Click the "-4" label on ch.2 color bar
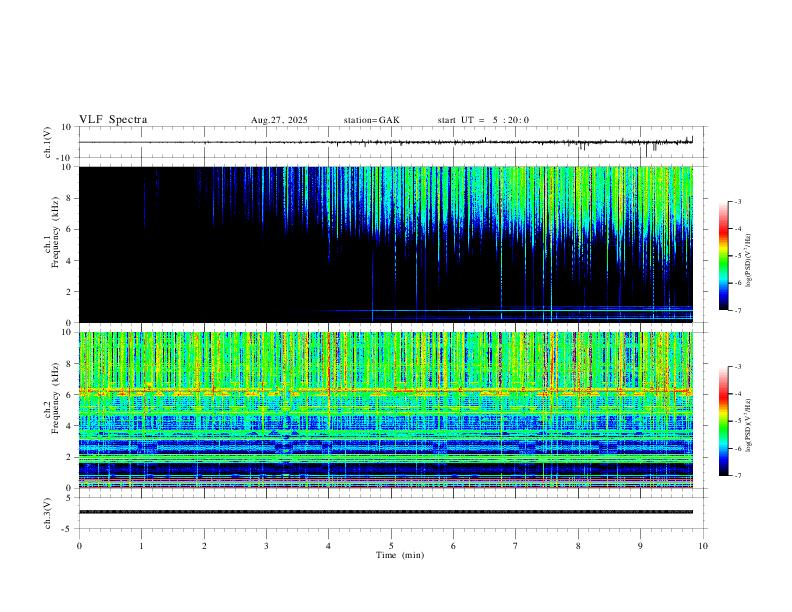 point(737,394)
